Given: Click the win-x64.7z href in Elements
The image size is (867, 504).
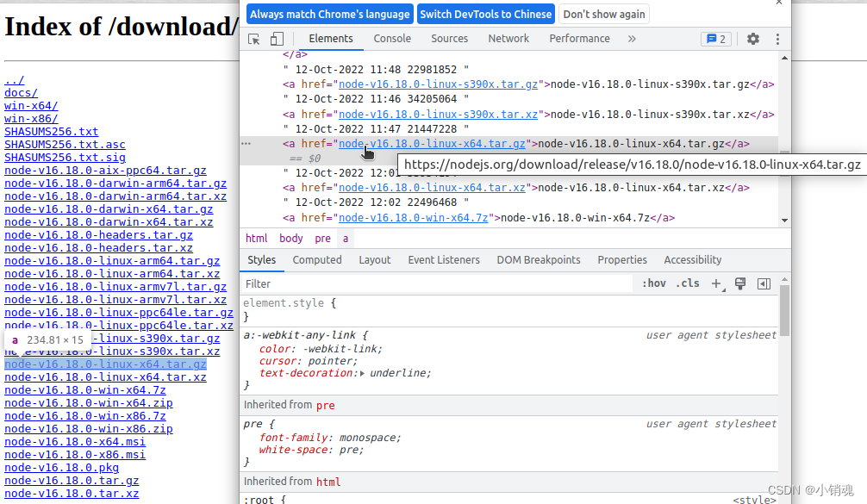Looking at the screenshot, I should point(413,218).
